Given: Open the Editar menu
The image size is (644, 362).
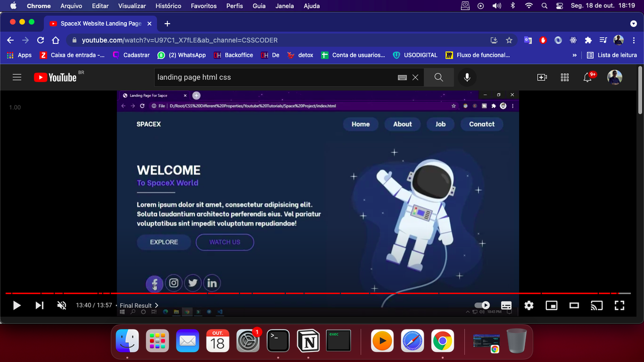Looking at the screenshot, I should click(100, 6).
